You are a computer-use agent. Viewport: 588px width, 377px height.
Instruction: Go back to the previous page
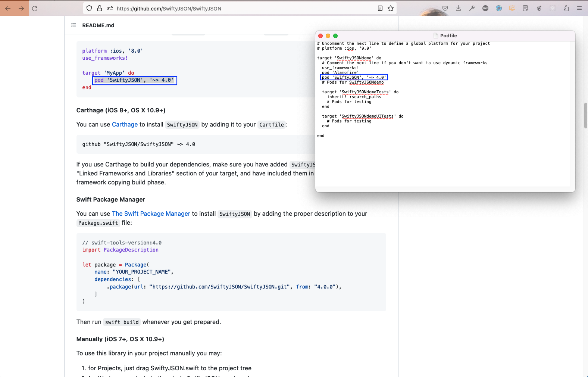[8, 8]
